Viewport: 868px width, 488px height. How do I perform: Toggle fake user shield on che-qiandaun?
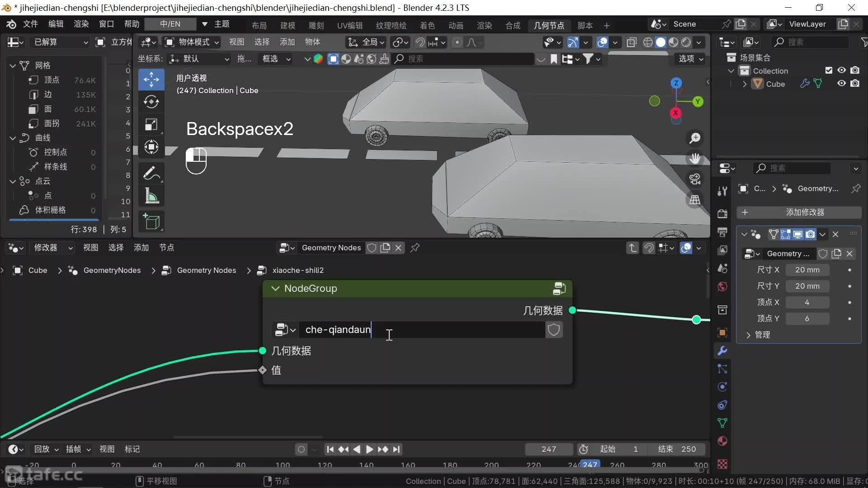click(554, 330)
